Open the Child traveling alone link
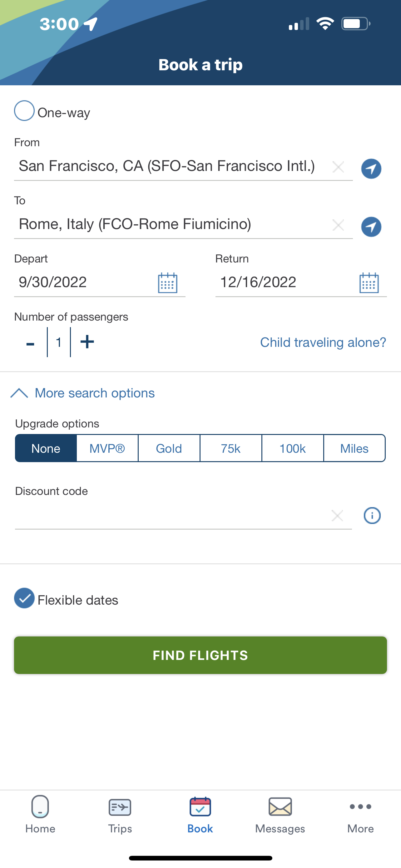401x868 pixels. pos(323,342)
